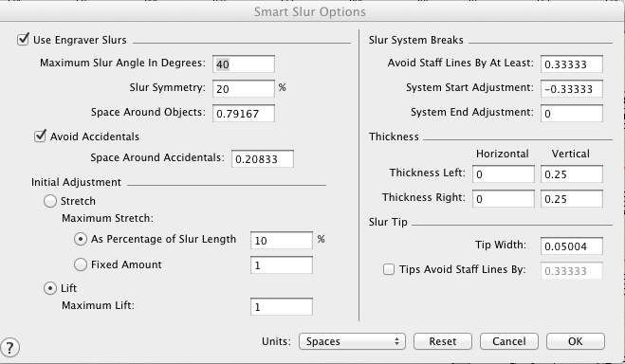Click the Reset button

click(x=443, y=341)
